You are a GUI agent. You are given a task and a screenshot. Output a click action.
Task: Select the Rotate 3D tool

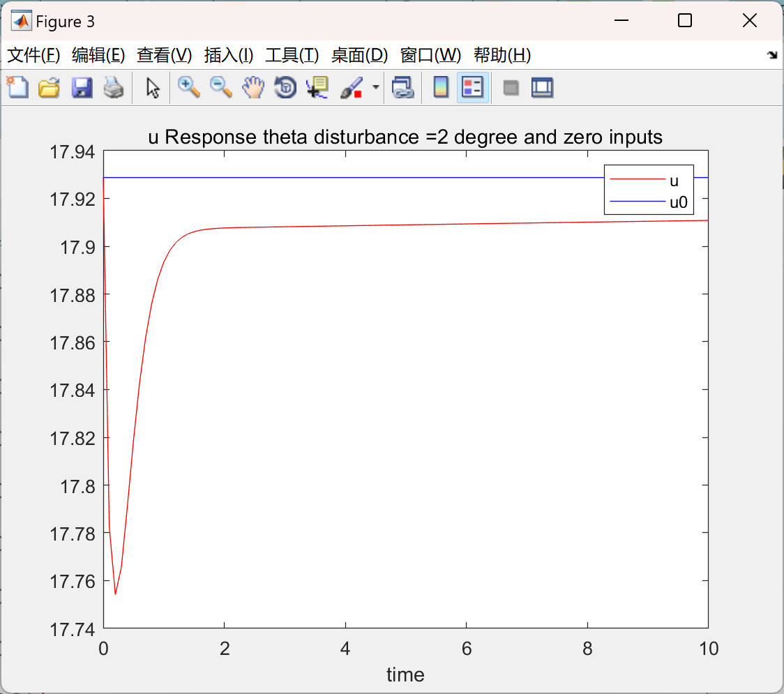(x=285, y=87)
